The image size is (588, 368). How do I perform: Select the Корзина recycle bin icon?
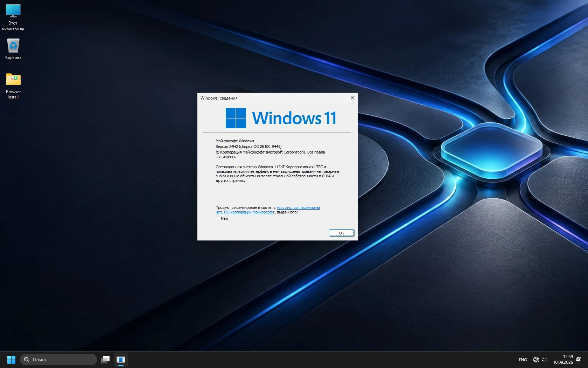(x=13, y=48)
